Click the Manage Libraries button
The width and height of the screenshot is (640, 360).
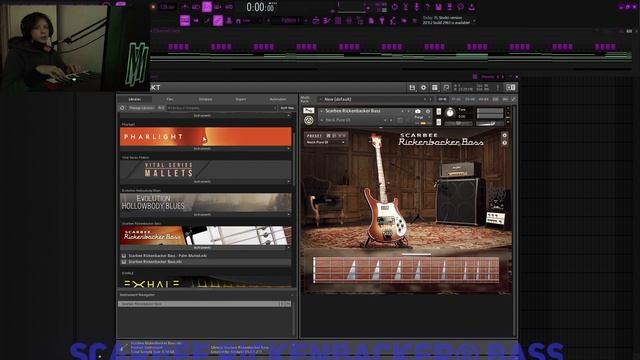point(141,108)
